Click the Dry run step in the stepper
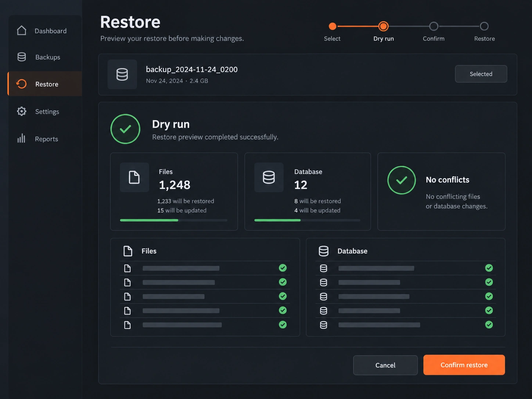 click(x=384, y=26)
